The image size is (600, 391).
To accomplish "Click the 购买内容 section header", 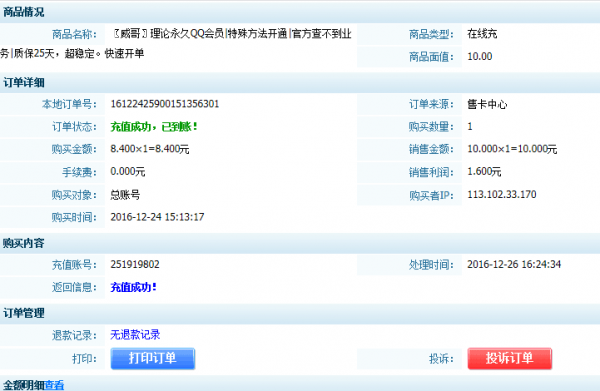I will coord(24,243).
